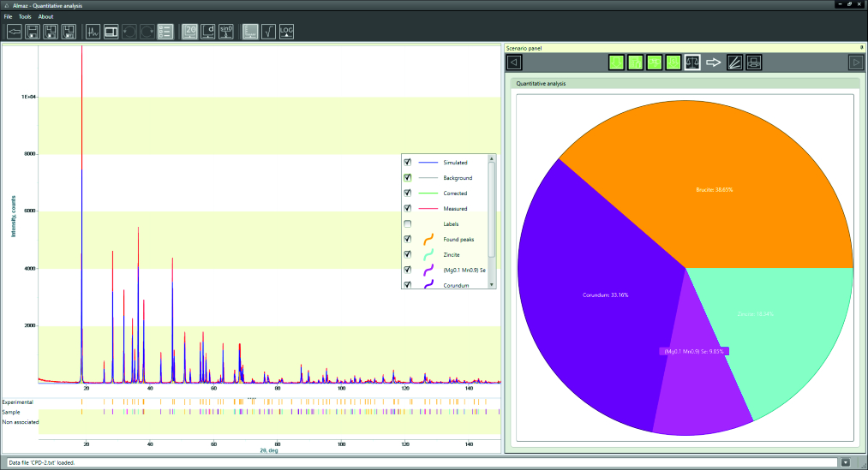Screen dimensions: 868x470
Task: Click the printer report icon in scenario panel
Action: tap(753, 62)
